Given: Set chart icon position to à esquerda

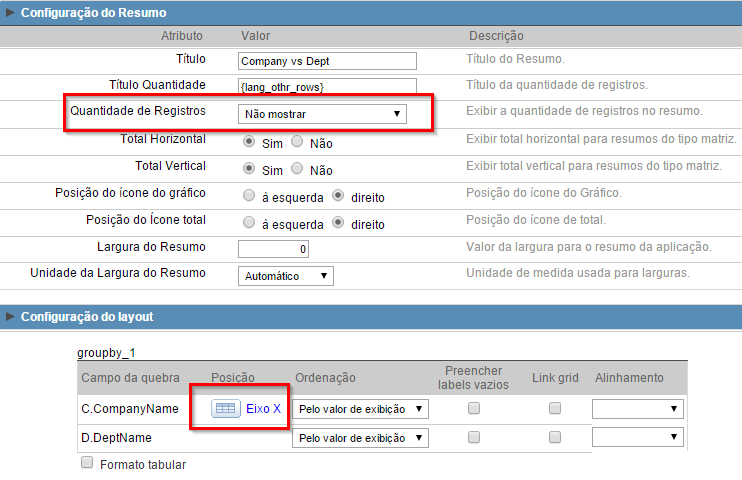Looking at the screenshot, I should coord(249,196).
